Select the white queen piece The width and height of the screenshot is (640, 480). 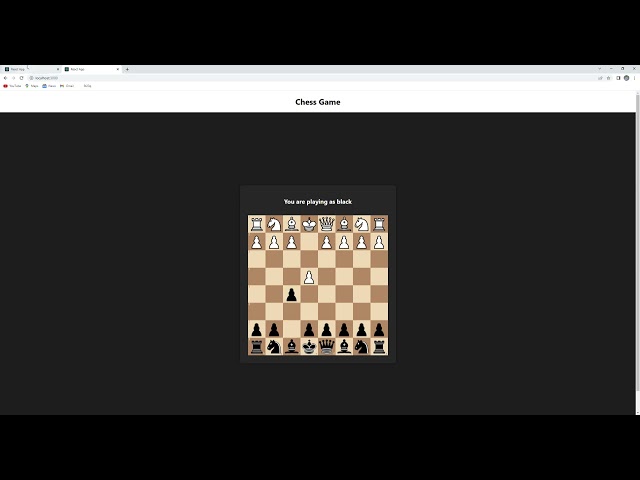pyautogui.click(x=327, y=224)
